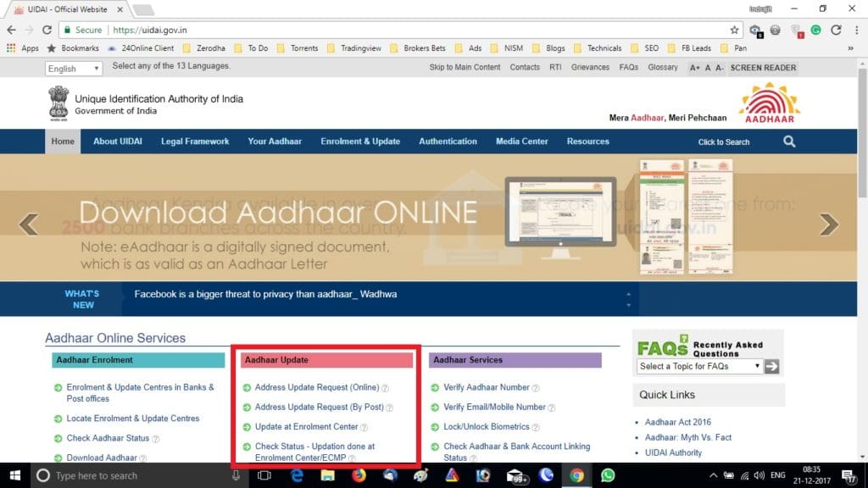Image resolution: width=868 pixels, height=488 pixels.
Task: Click the next carousel arrow on the banner
Action: point(828,225)
